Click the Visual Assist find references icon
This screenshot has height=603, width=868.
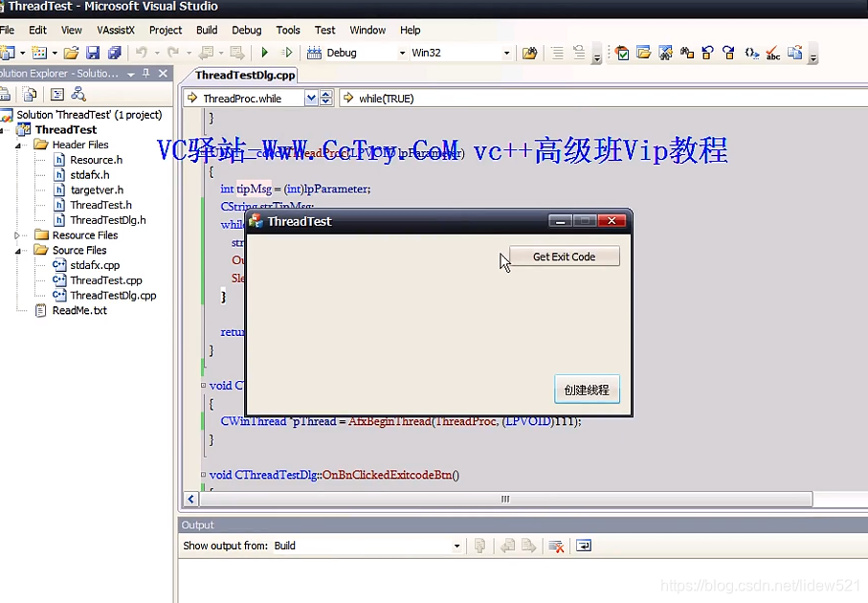click(687, 54)
